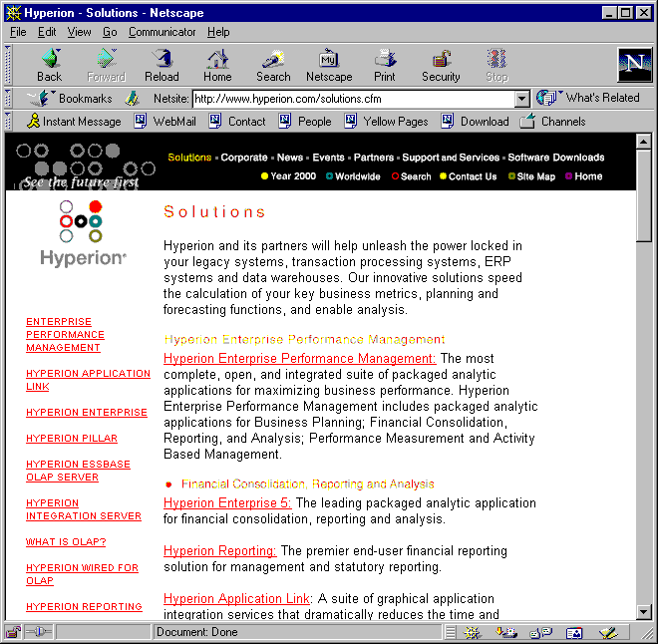Click the Channels personal toolbar button
The width and height of the screenshot is (658, 644).
point(553,122)
